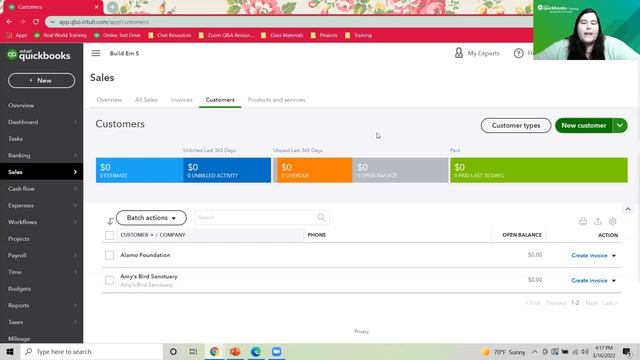Go back in the browser
This screenshot has height=360, width=640.
tap(9, 22)
